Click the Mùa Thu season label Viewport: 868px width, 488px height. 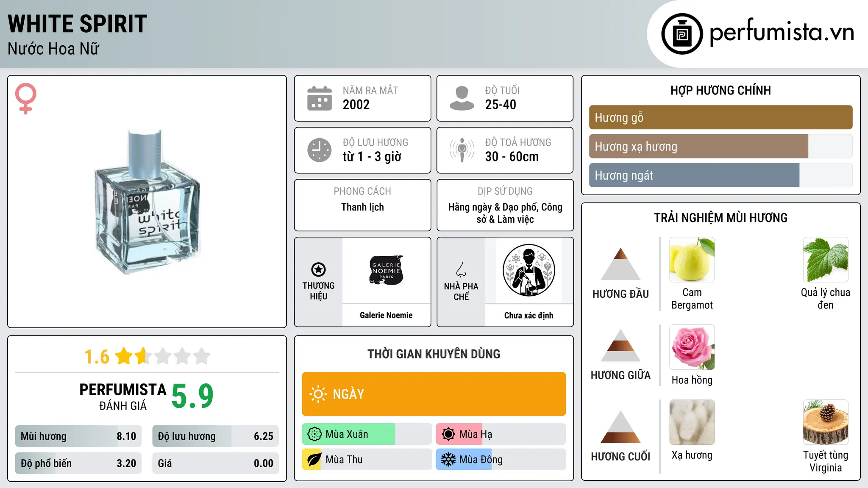click(x=344, y=460)
